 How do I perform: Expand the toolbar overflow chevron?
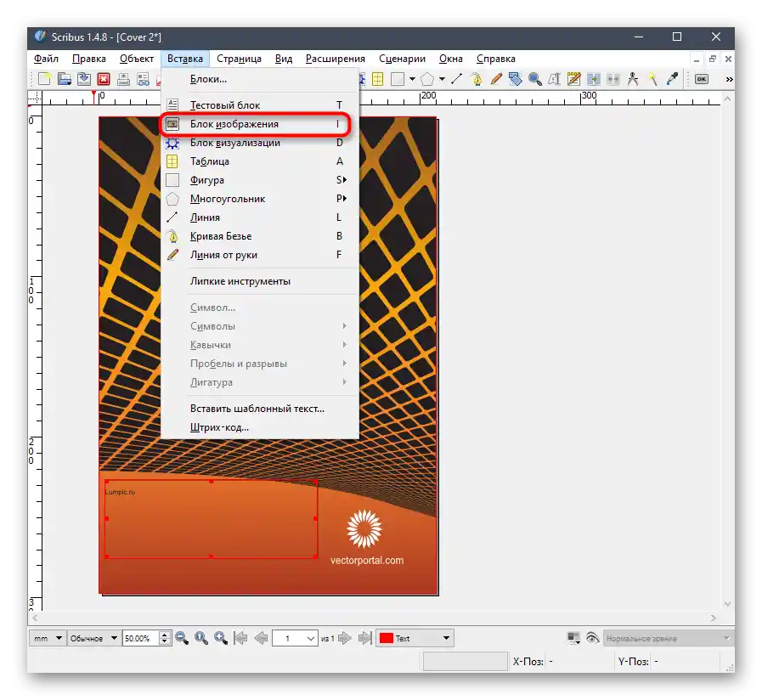[x=729, y=79]
